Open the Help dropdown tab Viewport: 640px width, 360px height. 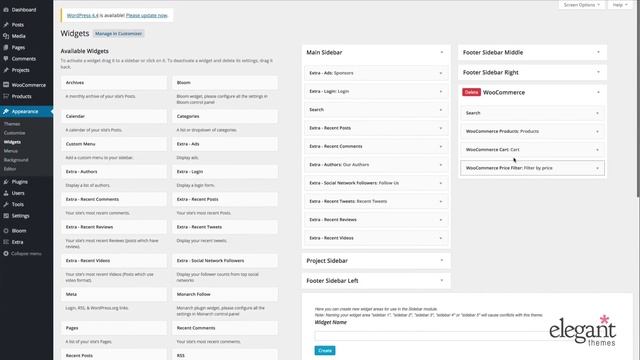coord(620,5)
